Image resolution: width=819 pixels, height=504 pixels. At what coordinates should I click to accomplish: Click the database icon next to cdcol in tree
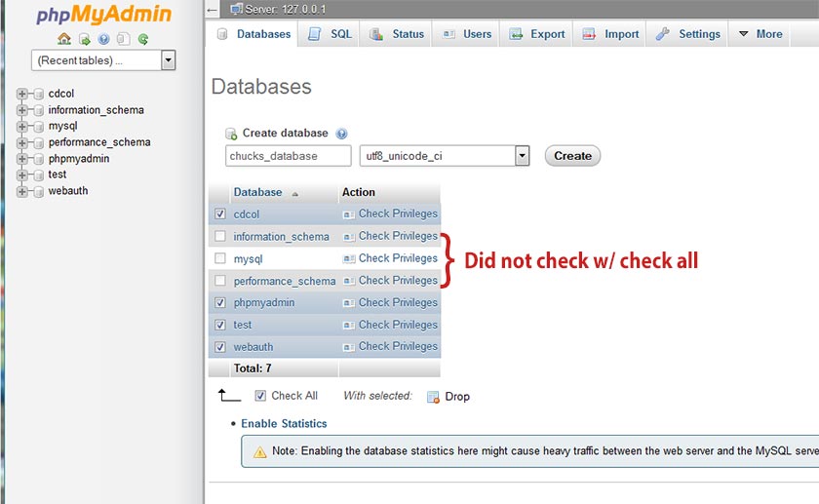pos(39,94)
